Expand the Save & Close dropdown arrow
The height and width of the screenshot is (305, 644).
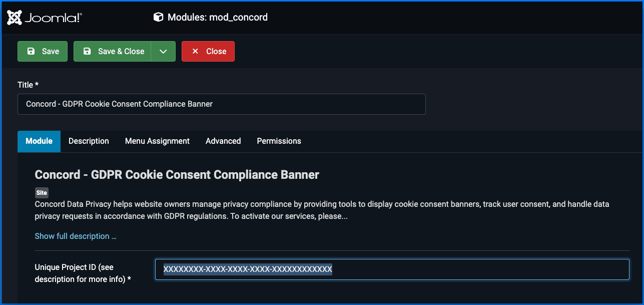click(163, 52)
